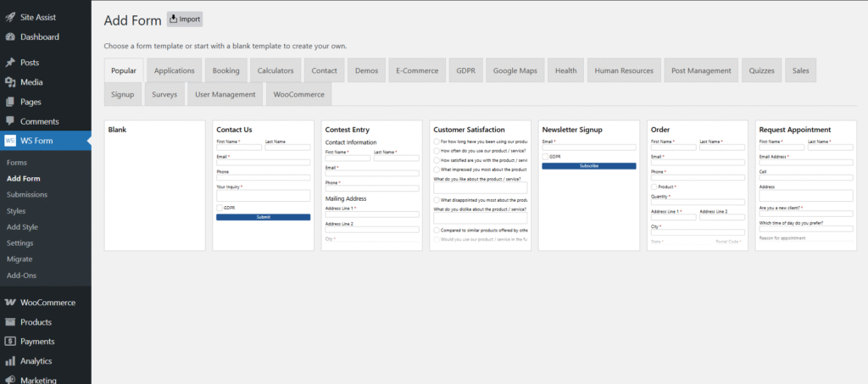Click the Products box icon
This screenshot has height=384, width=868.
pyautogui.click(x=10, y=322)
